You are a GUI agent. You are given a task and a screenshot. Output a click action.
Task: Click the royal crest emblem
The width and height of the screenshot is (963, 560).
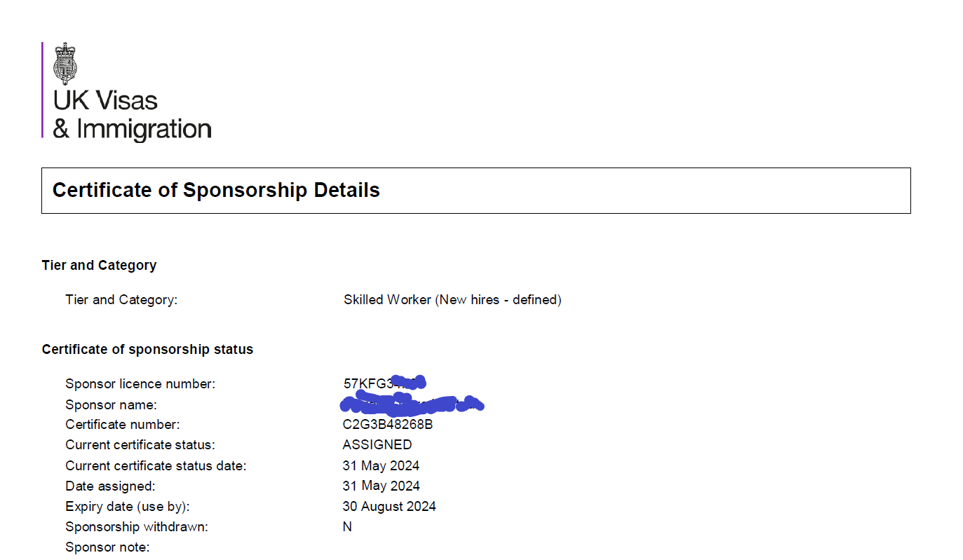tap(66, 63)
